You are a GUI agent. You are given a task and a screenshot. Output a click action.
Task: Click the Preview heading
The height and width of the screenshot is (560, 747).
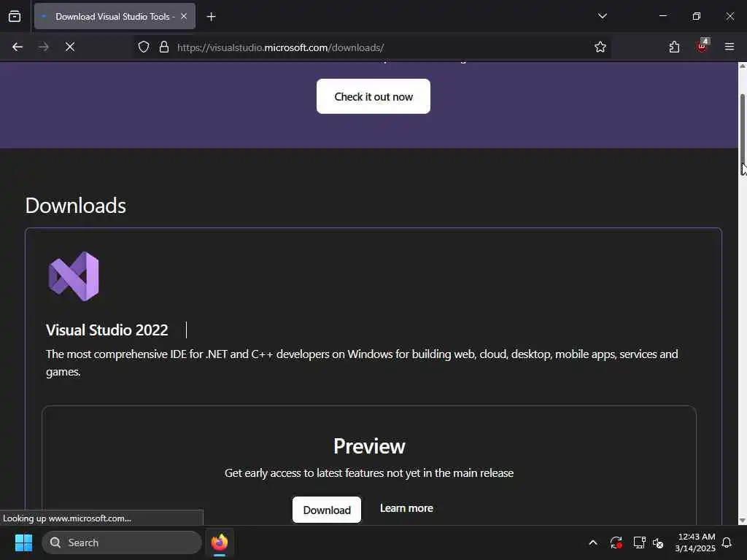click(369, 446)
